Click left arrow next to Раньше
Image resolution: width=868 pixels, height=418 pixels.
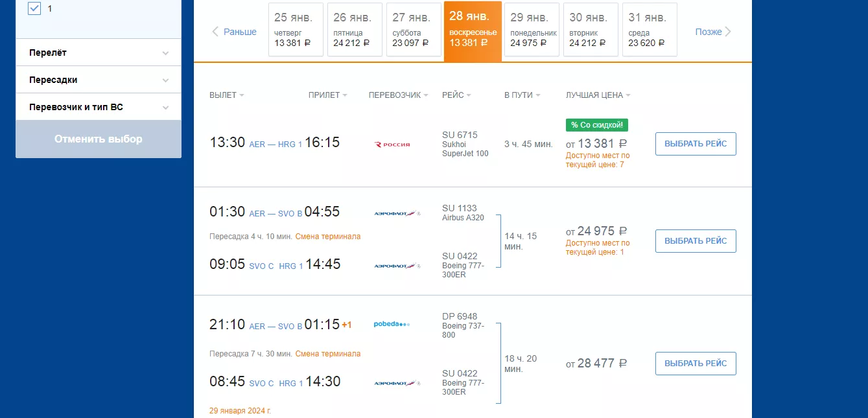215,32
